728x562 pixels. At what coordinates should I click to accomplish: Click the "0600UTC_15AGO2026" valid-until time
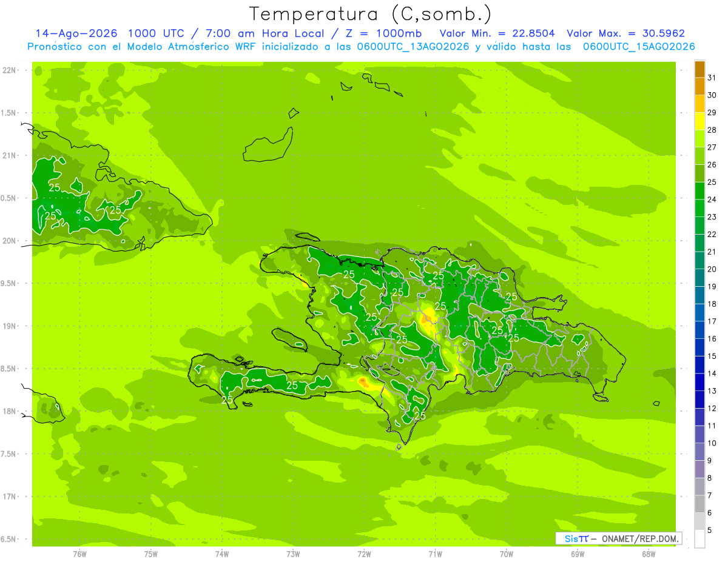coord(639,47)
